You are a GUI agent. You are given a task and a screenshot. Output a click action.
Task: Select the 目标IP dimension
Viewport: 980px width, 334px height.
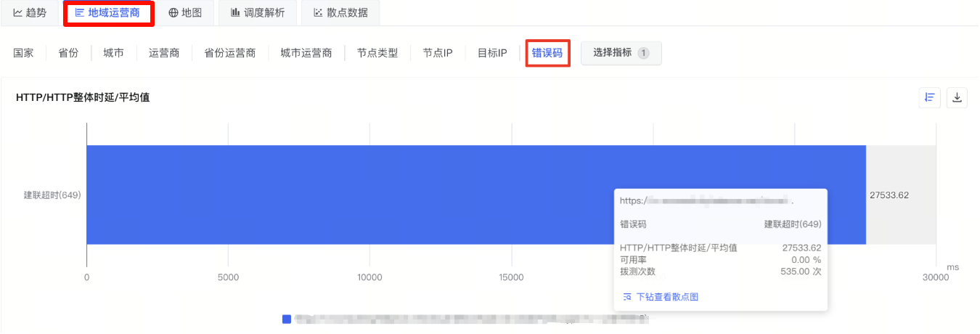[x=492, y=53]
